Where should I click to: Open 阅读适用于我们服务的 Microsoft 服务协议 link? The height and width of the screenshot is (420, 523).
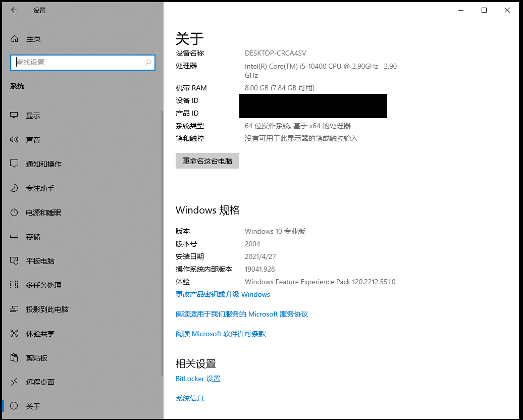pos(242,314)
